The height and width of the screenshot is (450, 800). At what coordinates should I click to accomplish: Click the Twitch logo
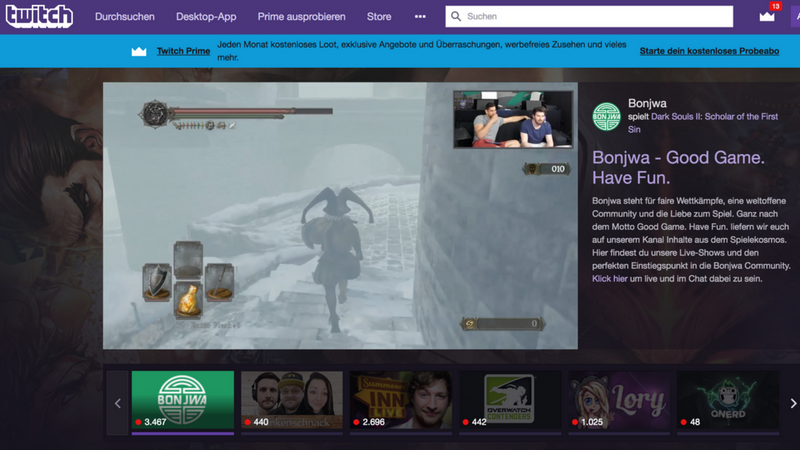pos(39,16)
